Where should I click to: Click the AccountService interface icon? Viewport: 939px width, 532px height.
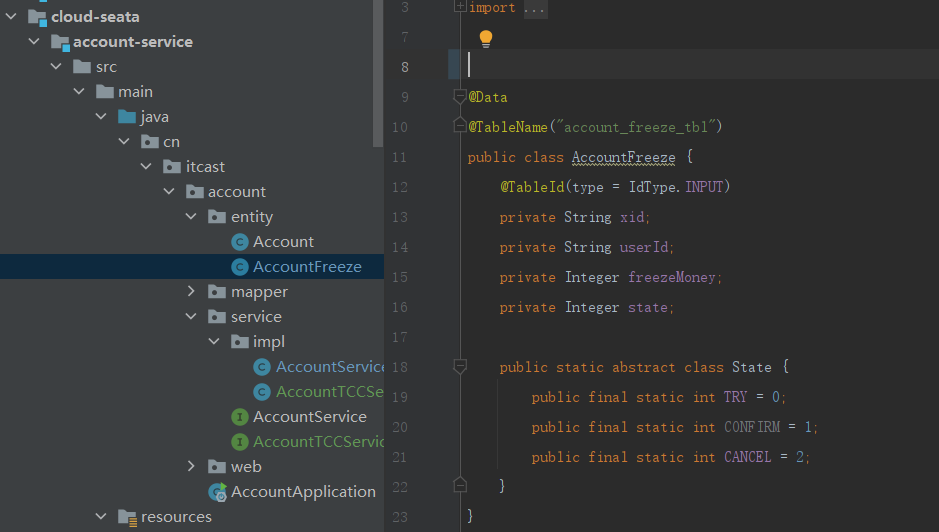pyautogui.click(x=240, y=417)
